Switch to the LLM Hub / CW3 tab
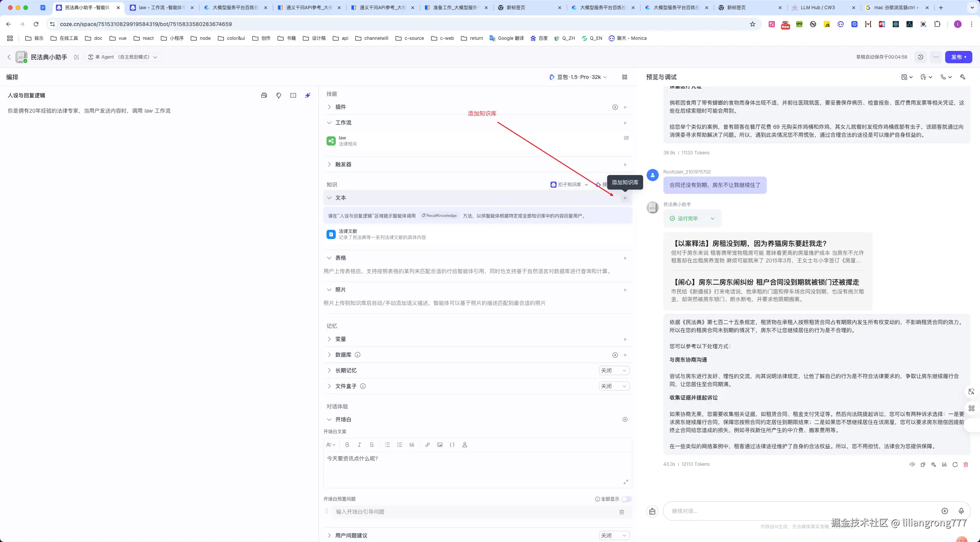 (x=818, y=8)
